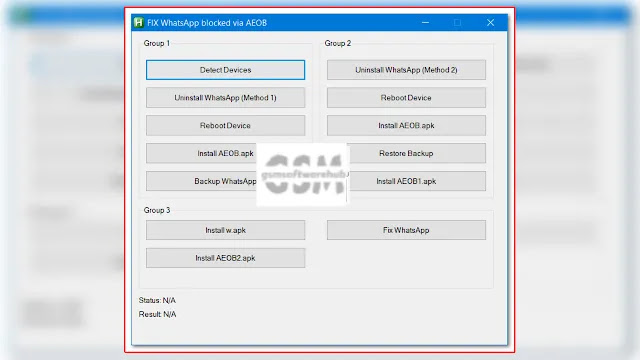Click the 'Group 2' label
The width and height of the screenshot is (640, 360).
pyautogui.click(x=338, y=43)
